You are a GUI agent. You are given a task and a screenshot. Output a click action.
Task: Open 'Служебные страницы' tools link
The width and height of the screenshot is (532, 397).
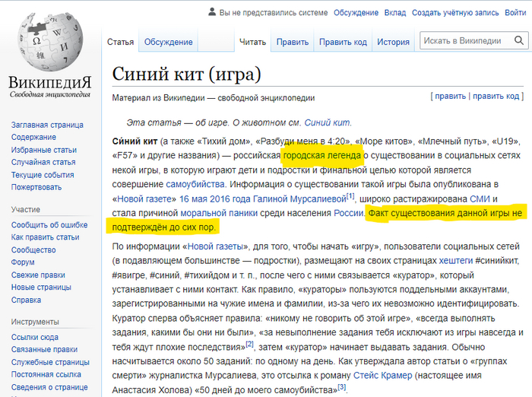tap(50, 362)
